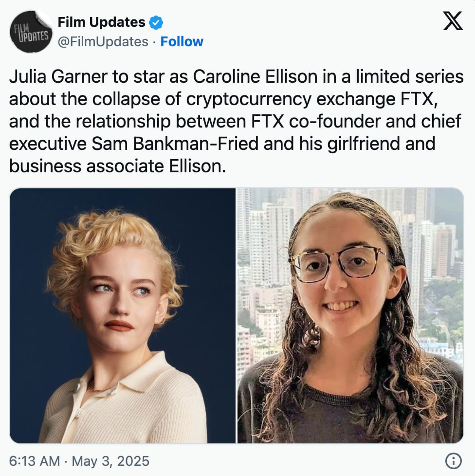475x476 pixels.
Task: Open the Film Updates profile avatar
Action: coord(31,32)
